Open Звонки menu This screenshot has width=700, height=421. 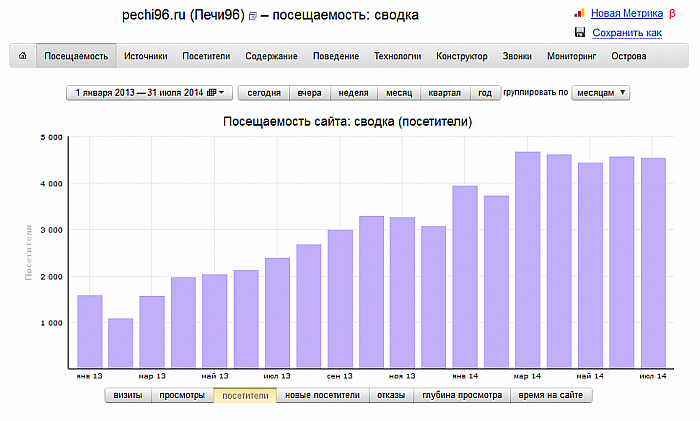click(x=517, y=56)
